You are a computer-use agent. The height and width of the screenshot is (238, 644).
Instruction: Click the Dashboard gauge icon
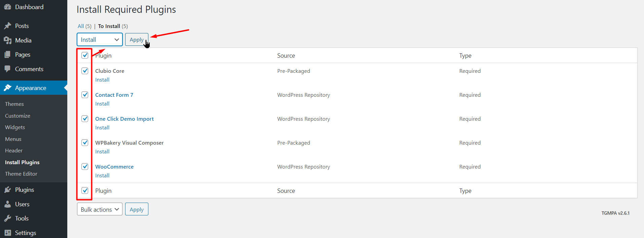pyautogui.click(x=7, y=7)
